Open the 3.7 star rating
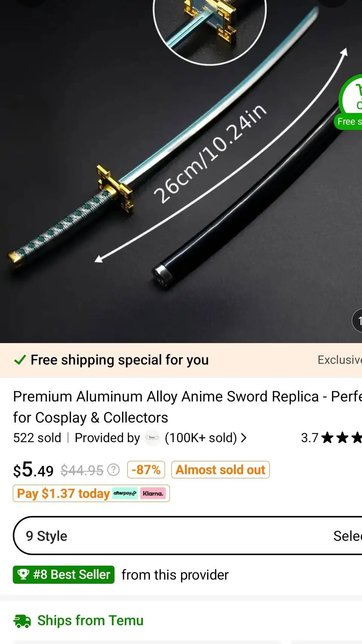This screenshot has height=644, width=362. click(x=331, y=438)
